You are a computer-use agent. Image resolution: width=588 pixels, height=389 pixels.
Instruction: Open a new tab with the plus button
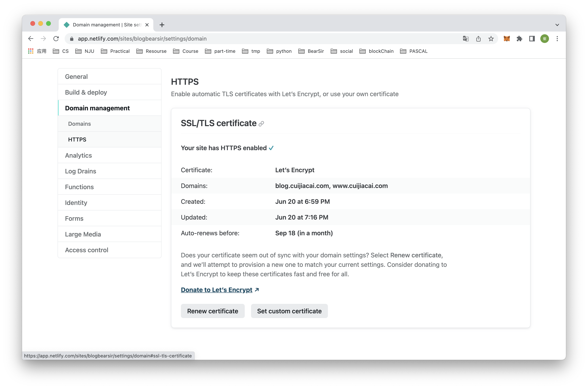coord(162,25)
